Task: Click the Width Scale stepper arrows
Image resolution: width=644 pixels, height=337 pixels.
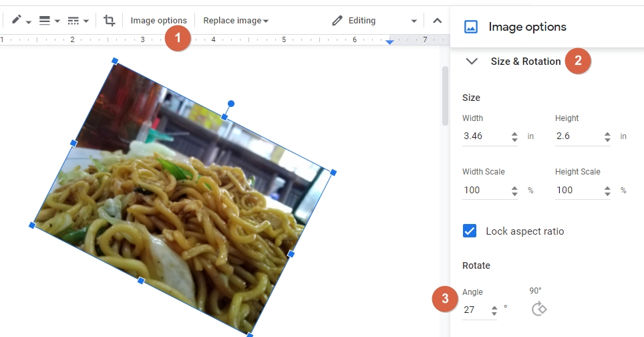Action: coord(514,191)
